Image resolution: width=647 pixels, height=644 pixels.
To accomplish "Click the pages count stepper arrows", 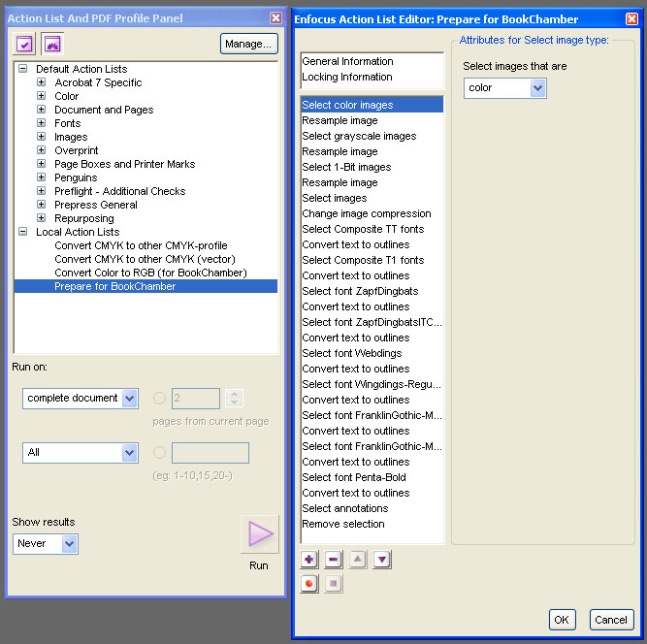I will click(x=235, y=398).
